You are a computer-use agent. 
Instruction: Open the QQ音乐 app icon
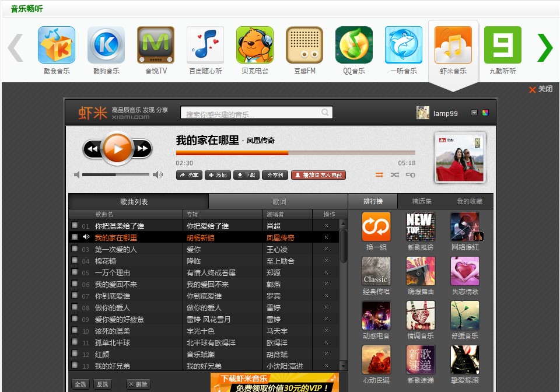(x=354, y=45)
